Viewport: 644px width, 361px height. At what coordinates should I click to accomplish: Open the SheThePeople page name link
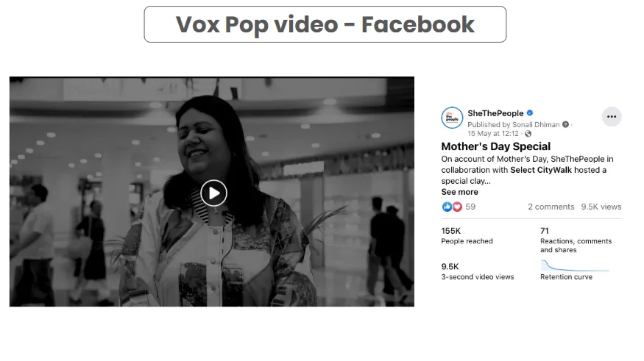[x=495, y=113]
